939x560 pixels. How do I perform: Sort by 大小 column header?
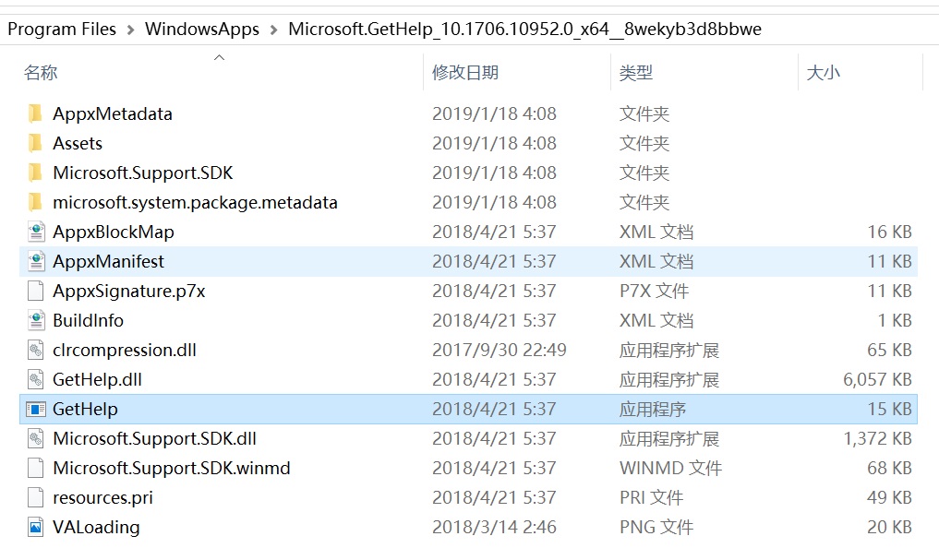[x=824, y=72]
